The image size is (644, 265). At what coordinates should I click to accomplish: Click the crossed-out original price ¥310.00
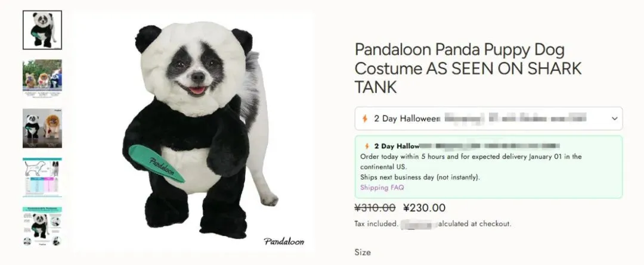pyautogui.click(x=375, y=208)
